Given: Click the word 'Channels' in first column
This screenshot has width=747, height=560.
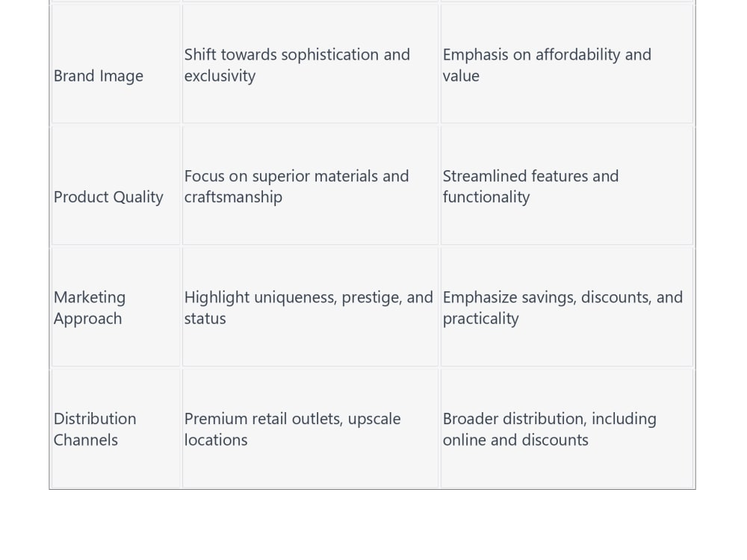Looking at the screenshot, I should tap(86, 440).
